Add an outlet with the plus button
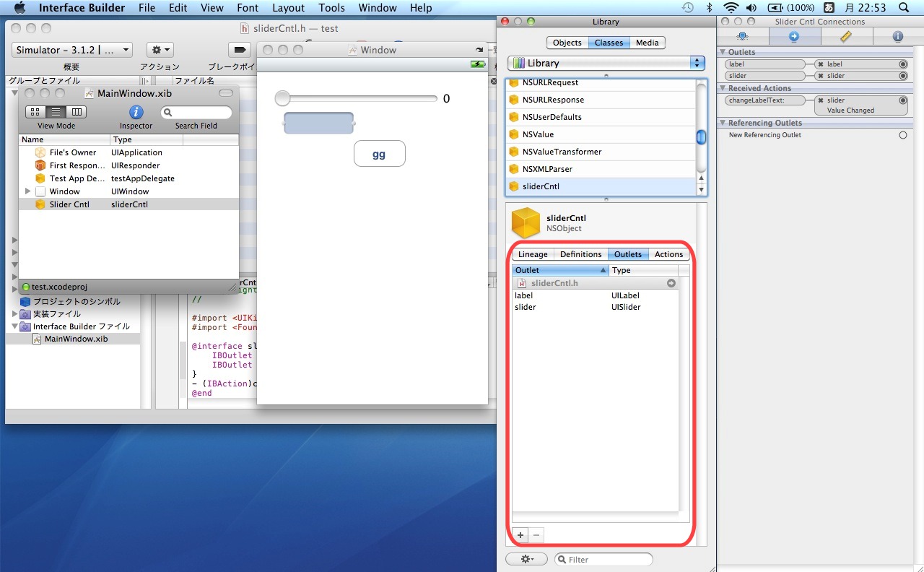 [x=520, y=535]
